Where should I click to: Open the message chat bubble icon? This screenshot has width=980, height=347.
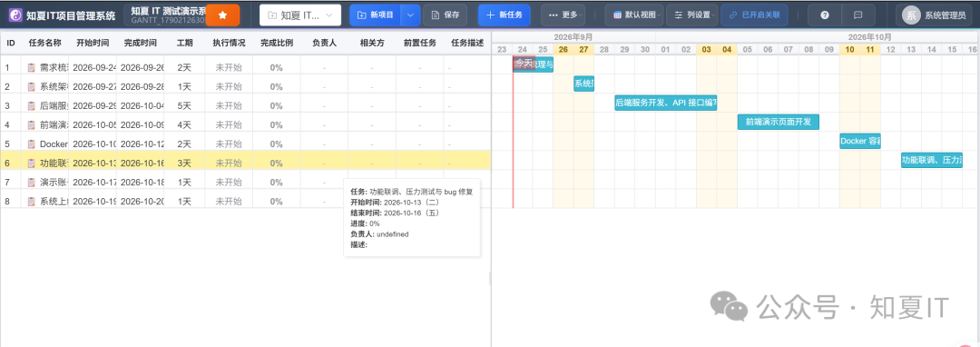(x=858, y=15)
